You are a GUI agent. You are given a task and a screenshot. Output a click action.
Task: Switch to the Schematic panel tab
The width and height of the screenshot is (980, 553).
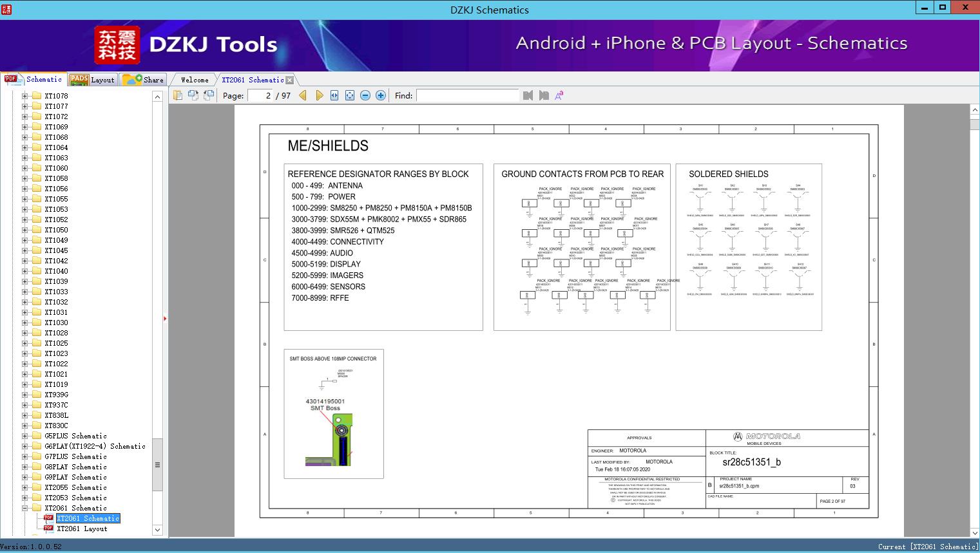[x=33, y=79]
